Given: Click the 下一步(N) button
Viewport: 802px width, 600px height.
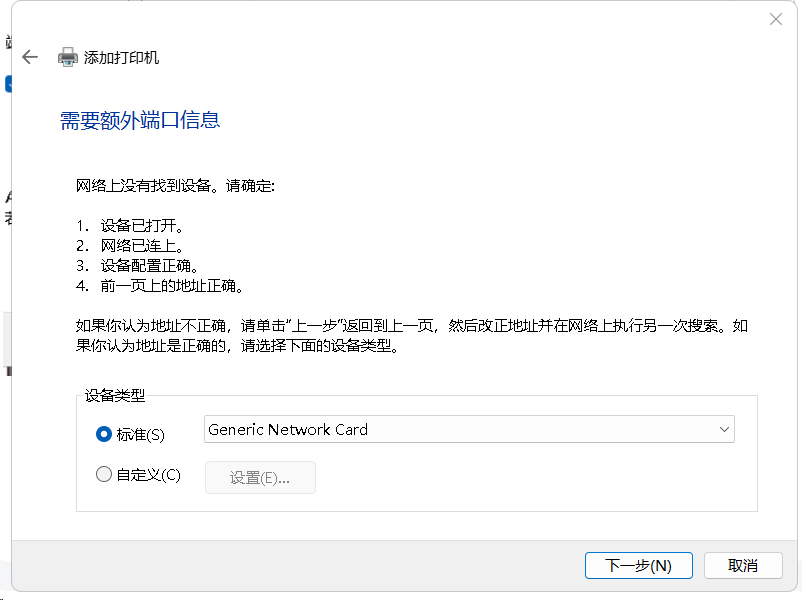Looking at the screenshot, I should pos(638,565).
